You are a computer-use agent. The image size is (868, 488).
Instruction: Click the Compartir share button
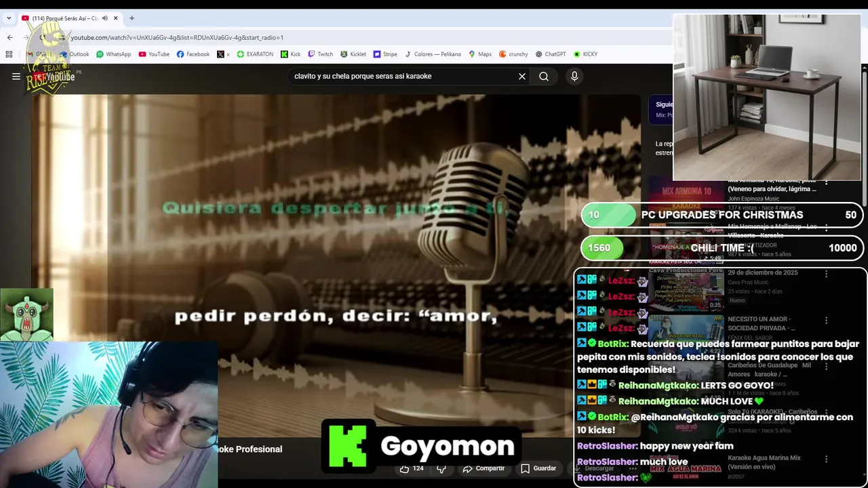coord(484,468)
